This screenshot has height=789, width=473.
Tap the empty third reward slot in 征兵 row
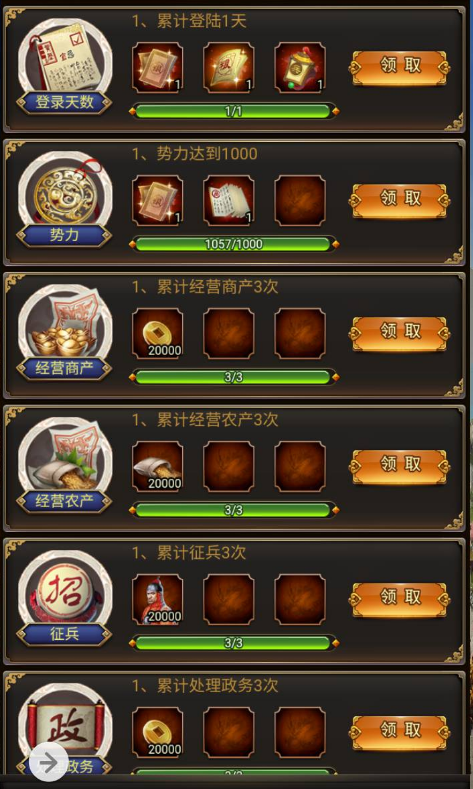(x=300, y=599)
